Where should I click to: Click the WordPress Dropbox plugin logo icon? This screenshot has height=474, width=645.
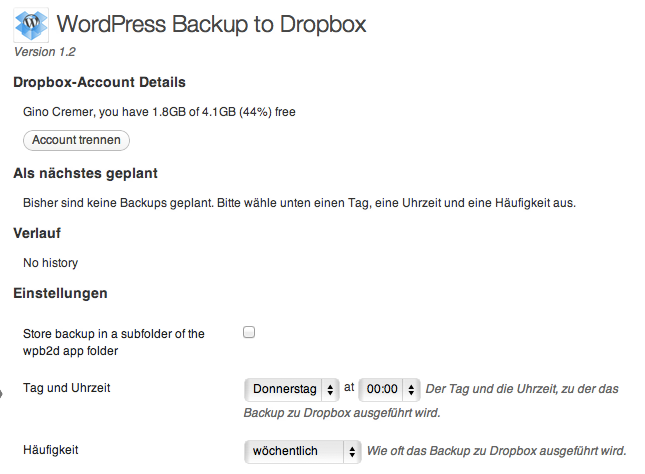31,25
